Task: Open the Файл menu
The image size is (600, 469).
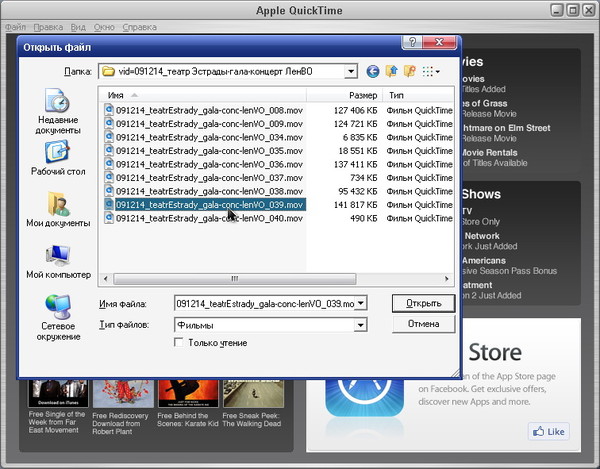Action: point(15,27)
